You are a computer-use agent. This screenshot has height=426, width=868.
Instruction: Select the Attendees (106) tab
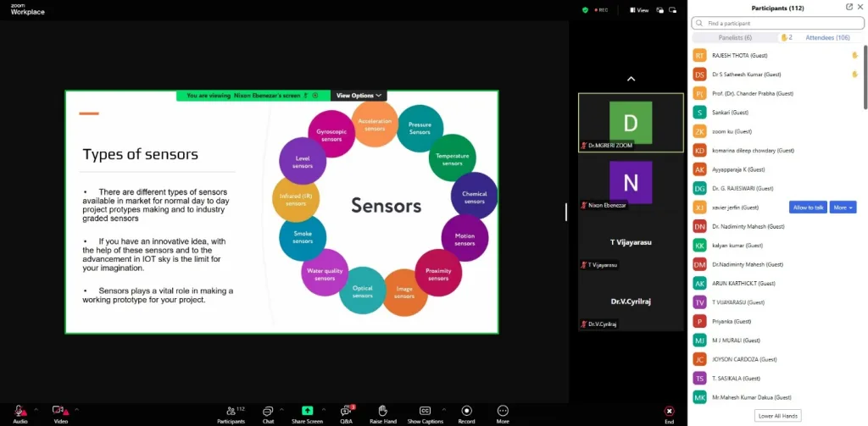[826, 37]
